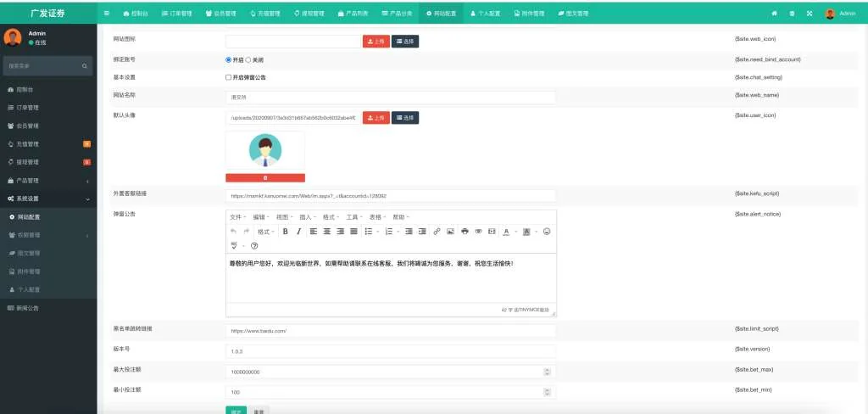This screenshot has height=414, width=868.
Task: Open background color dropdown arrow
Action: click(537, 231)
